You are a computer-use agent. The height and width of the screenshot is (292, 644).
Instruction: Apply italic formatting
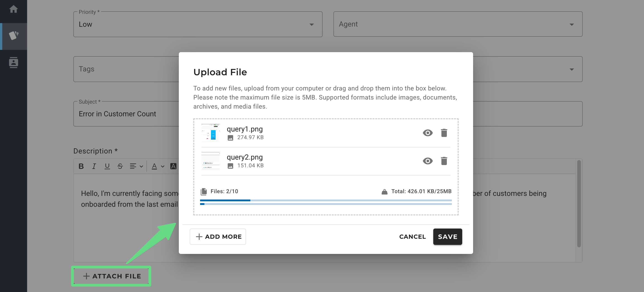94,166
